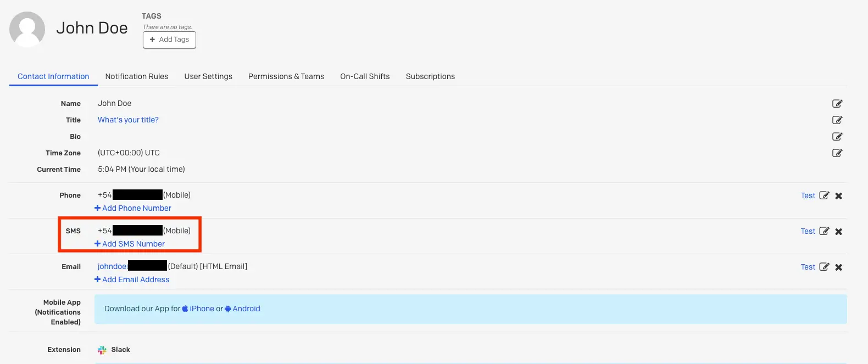Click the John Doe profile avatar
This screenshot has width=868, height=364.
[27, 29]
